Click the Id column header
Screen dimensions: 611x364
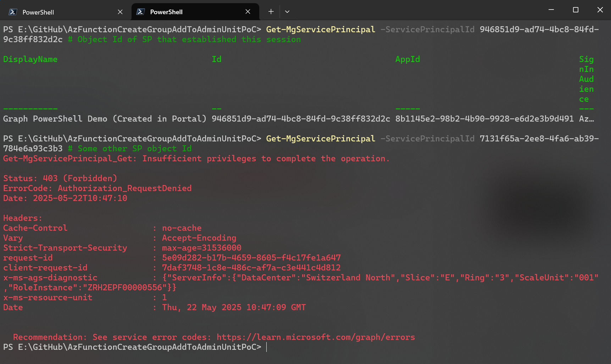[217, 59]
